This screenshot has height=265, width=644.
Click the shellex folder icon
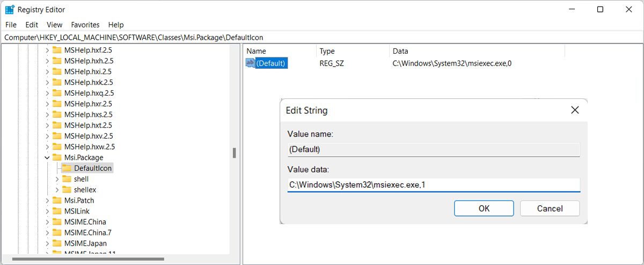click(67, 190)
